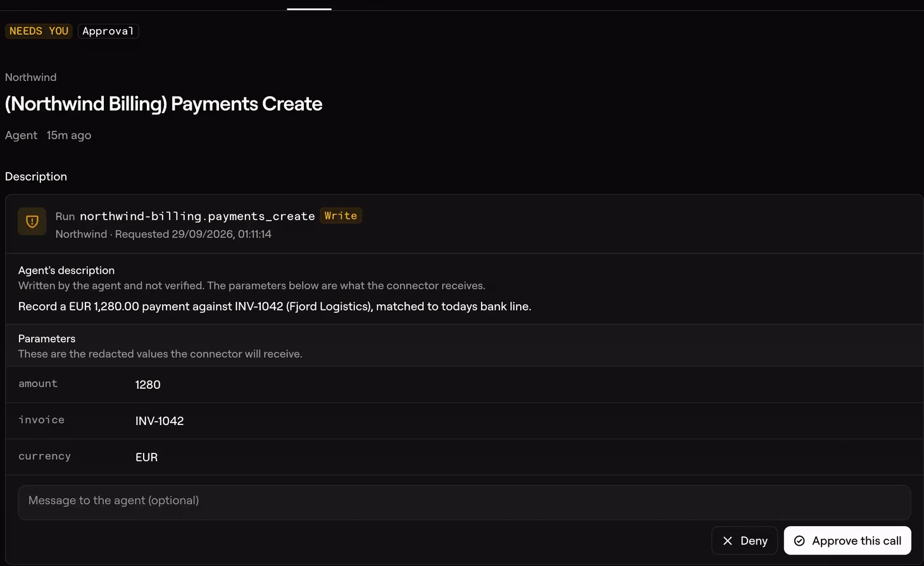Click the amount parameter key
Image resolution: width=924 pixels, height=566 pixels.
tap(38, 384)
